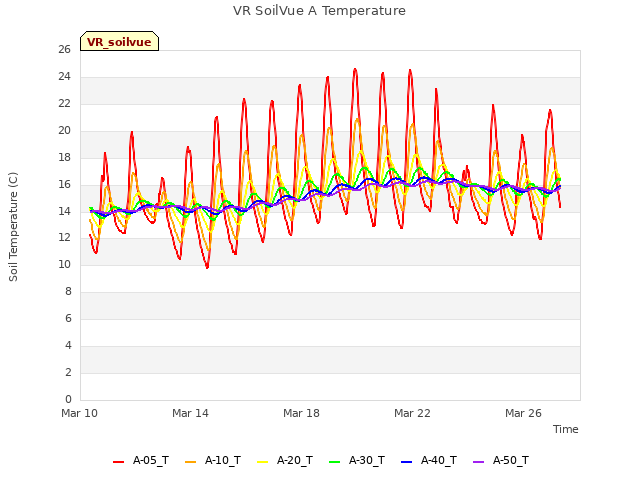Toggle the A-20_T legend entry
Screen dimensions: 640x480
tap(285, 461)
